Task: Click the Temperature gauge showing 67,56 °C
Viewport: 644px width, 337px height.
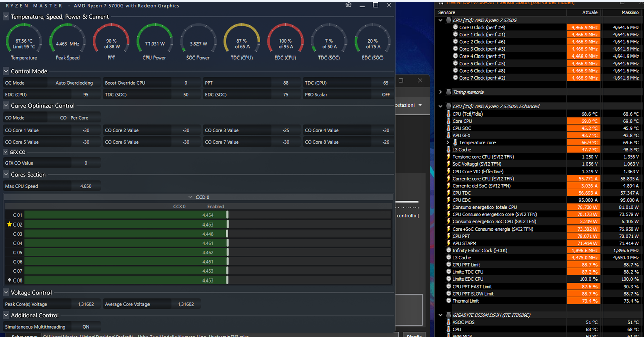Action: pyautogui.click(x=24, y=41)
